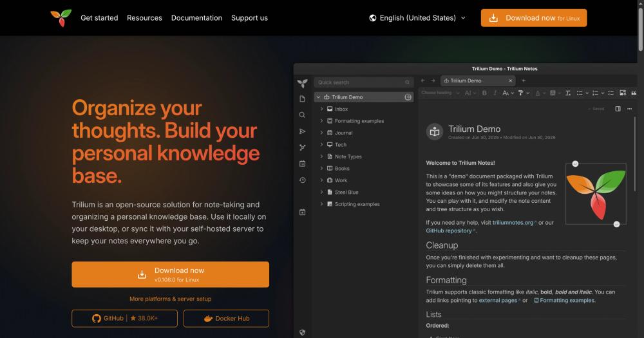This screenshot has width=644, height=338.
Task: Expand the Inbox tree node
Action: [x=321, y=109]
